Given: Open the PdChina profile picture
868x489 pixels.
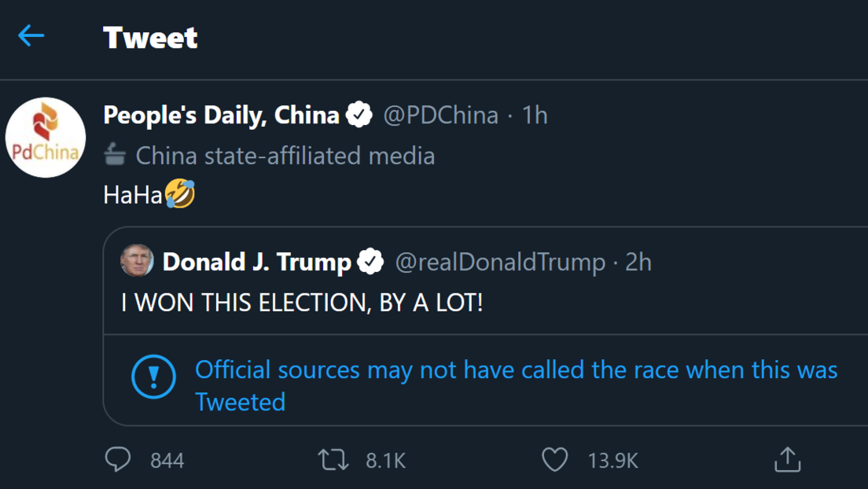Looking at the screenshot, I should click(x=45, y=137).
